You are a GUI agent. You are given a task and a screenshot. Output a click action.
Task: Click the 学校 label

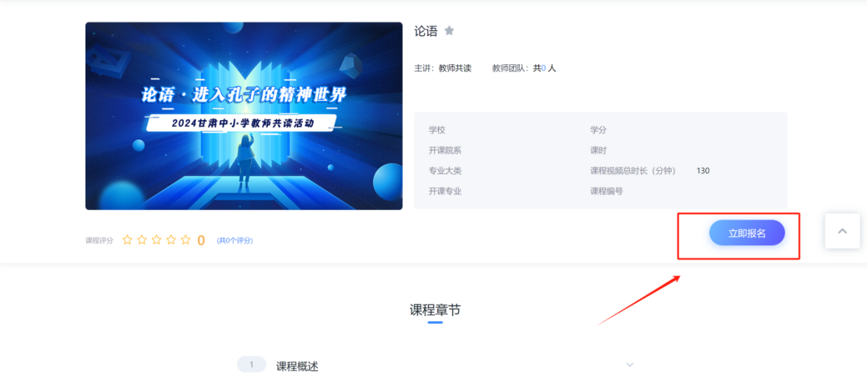437,130
